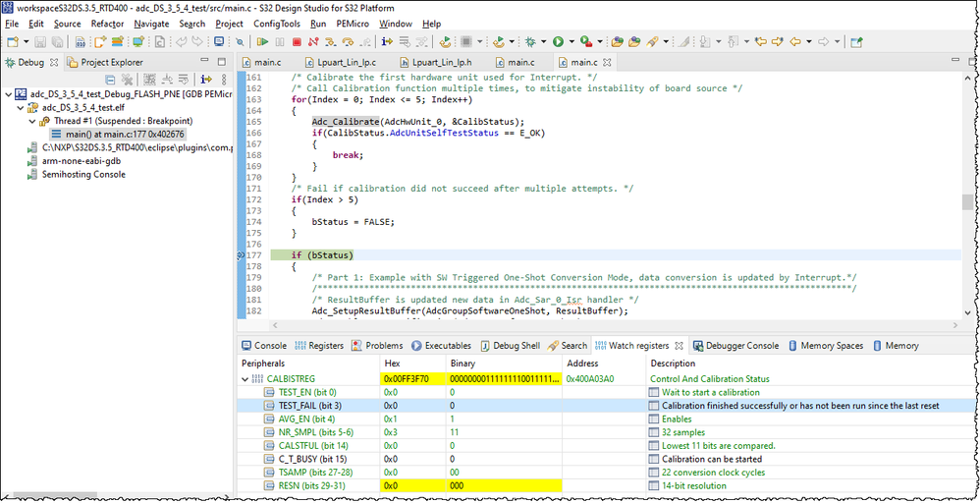This screenshot has height=503, width=980.
Task: Click the Step Over icon
Action: click(x=348, y=42)
